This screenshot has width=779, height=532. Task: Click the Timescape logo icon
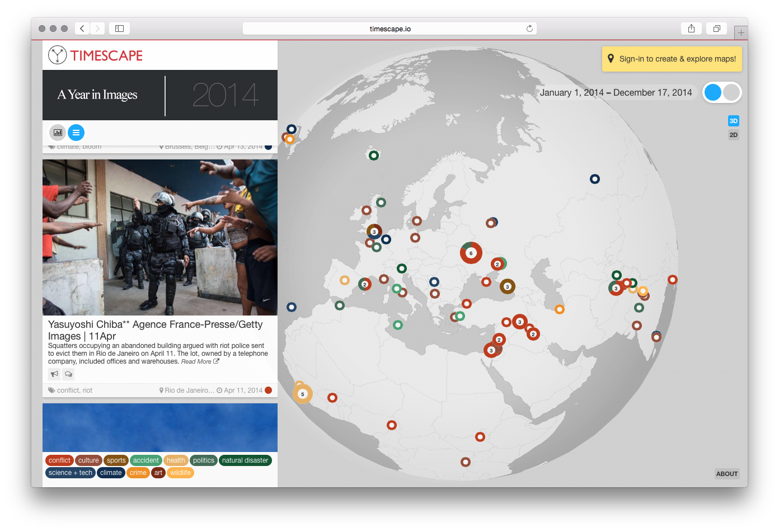57,55
